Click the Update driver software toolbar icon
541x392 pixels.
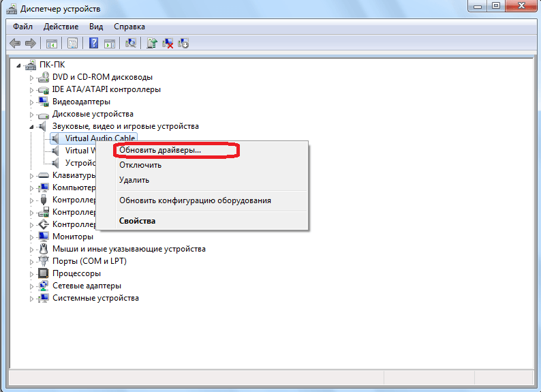click(153, 43)
